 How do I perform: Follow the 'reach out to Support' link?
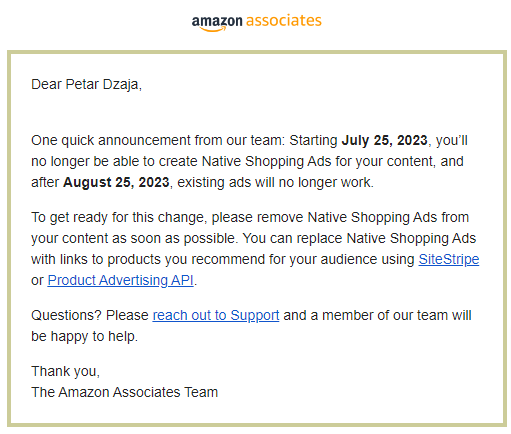coord(216,315)
